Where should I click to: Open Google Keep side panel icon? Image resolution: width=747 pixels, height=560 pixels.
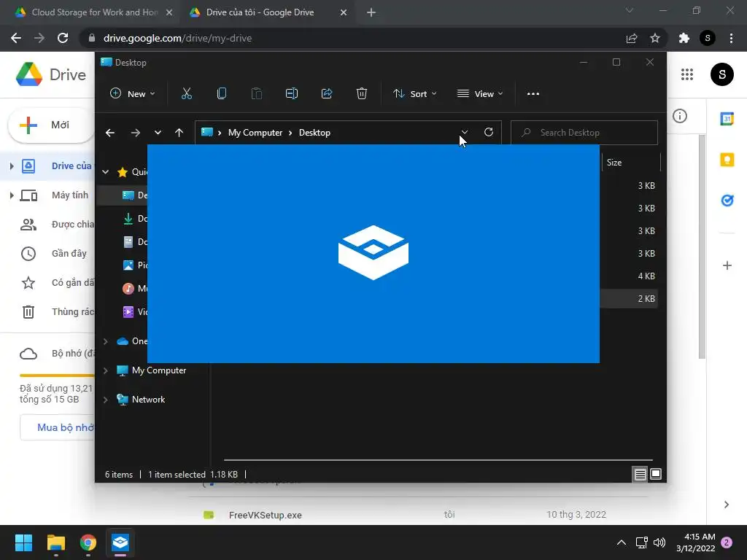click(727, 160)
